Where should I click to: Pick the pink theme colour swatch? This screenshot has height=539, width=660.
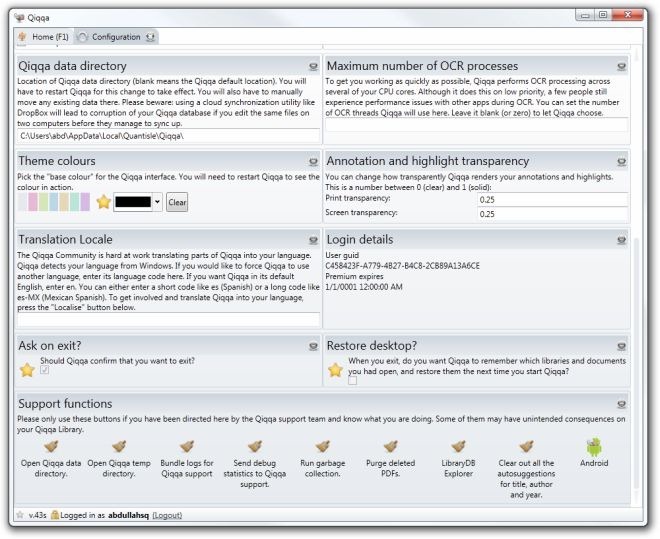point(33,202)
